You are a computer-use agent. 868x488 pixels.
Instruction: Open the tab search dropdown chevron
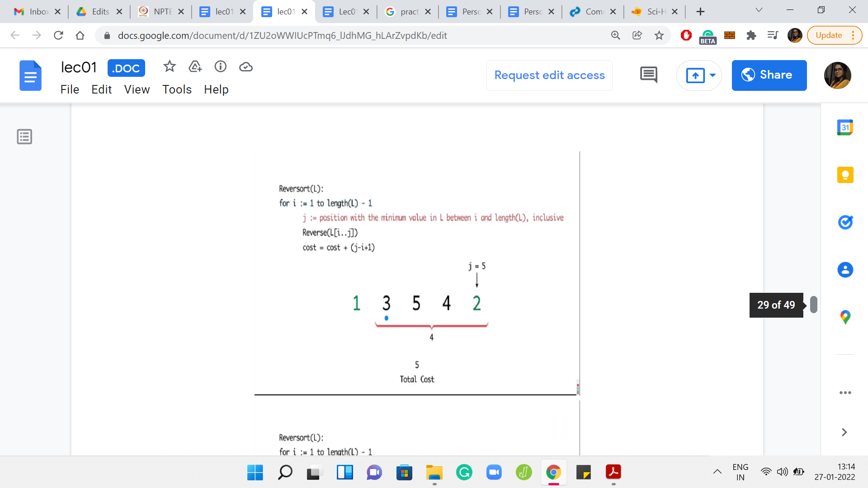[759, 10]
